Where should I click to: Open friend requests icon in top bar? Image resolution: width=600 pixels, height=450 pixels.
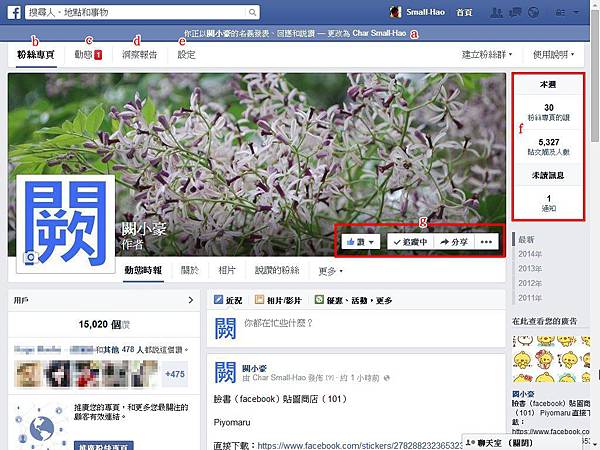click(496, 13)
